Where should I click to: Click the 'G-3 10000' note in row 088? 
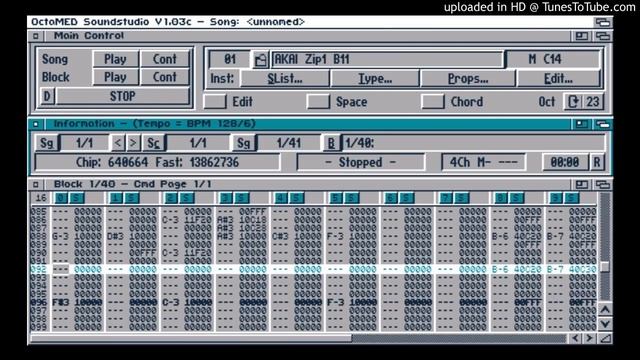(77, 236)
